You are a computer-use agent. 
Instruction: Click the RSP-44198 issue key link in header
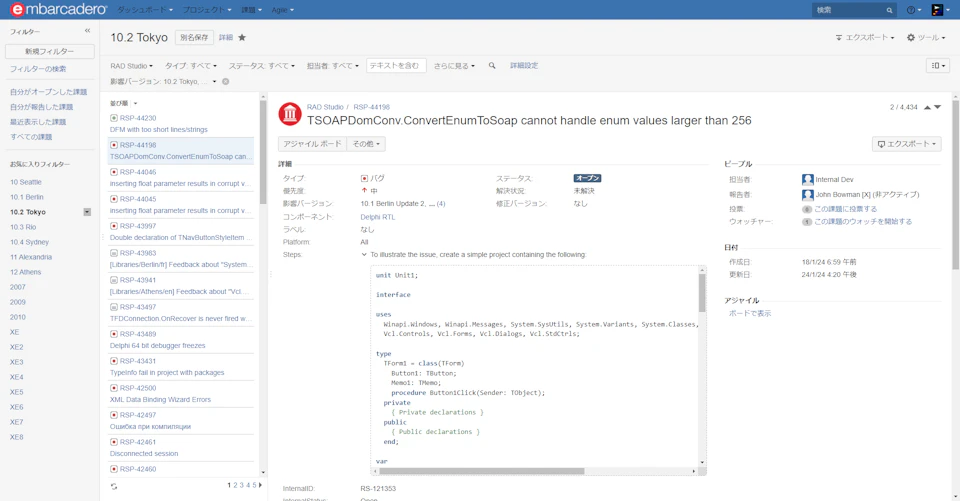[x=372, y=107]
